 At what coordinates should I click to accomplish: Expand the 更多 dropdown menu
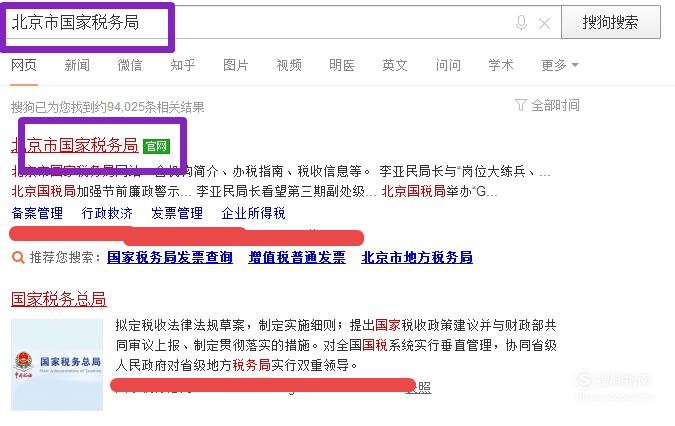click(x=560, y=65)
